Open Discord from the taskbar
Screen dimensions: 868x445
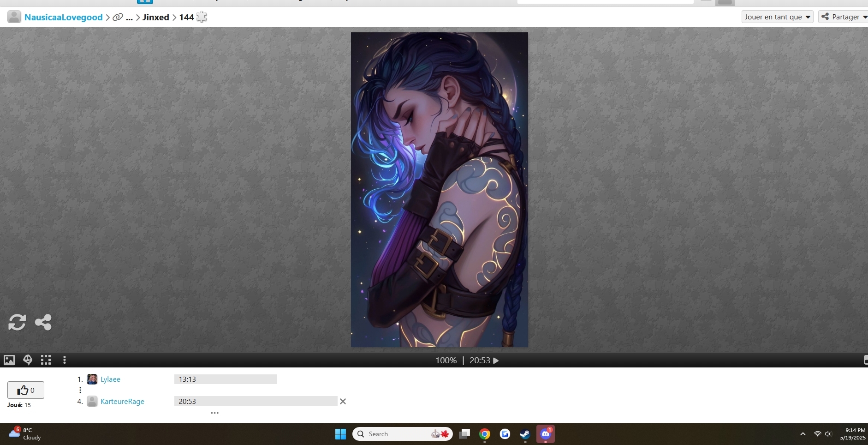[x=546, y=434]
